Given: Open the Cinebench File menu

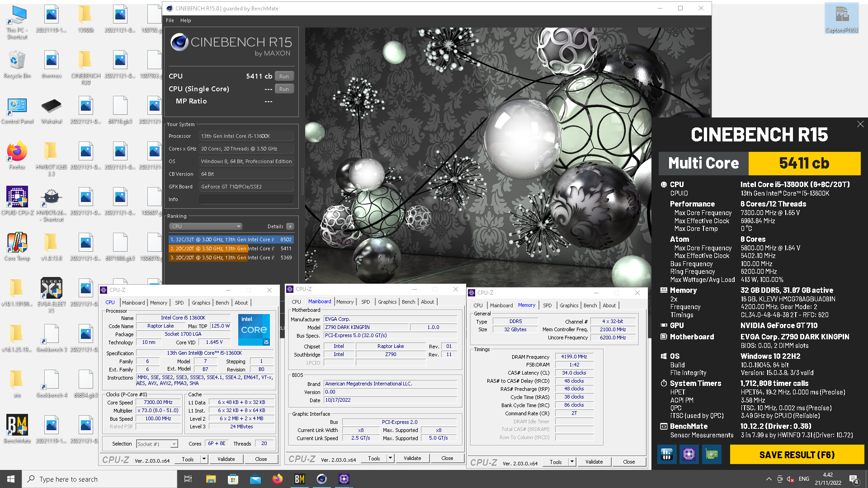Looking at the screenshot, I should 170,20.
